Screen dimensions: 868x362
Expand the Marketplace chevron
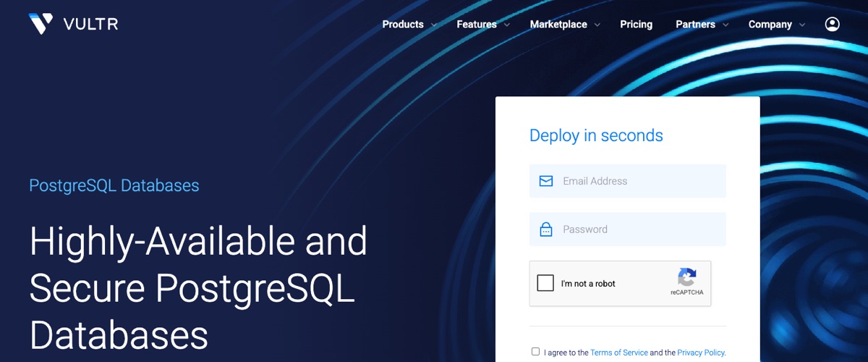click(x=597, y=25)
